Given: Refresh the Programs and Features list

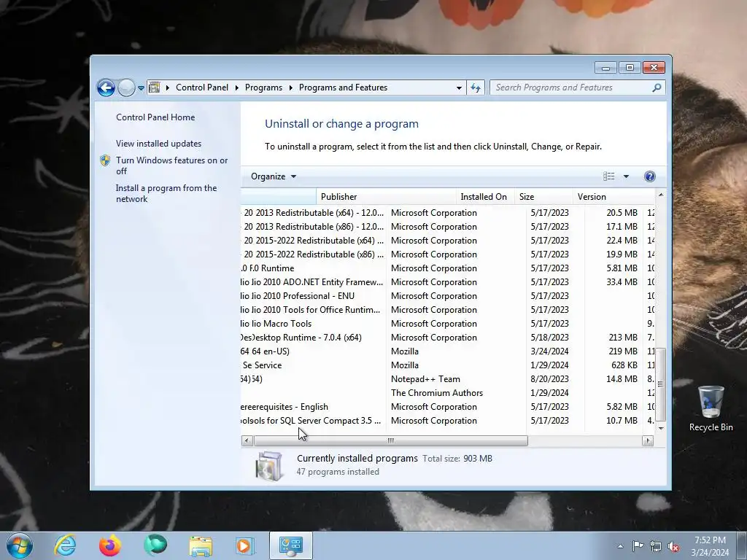Looking at the screenshot, I should tap(476, 87).
